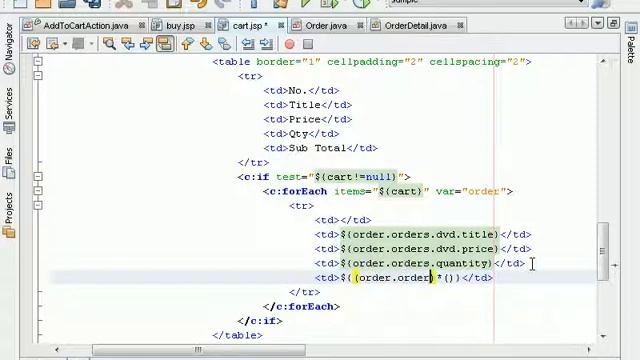Click the Last Edit location icon
The width and height of the screenshot is (640, 360).
click(33, 44)
